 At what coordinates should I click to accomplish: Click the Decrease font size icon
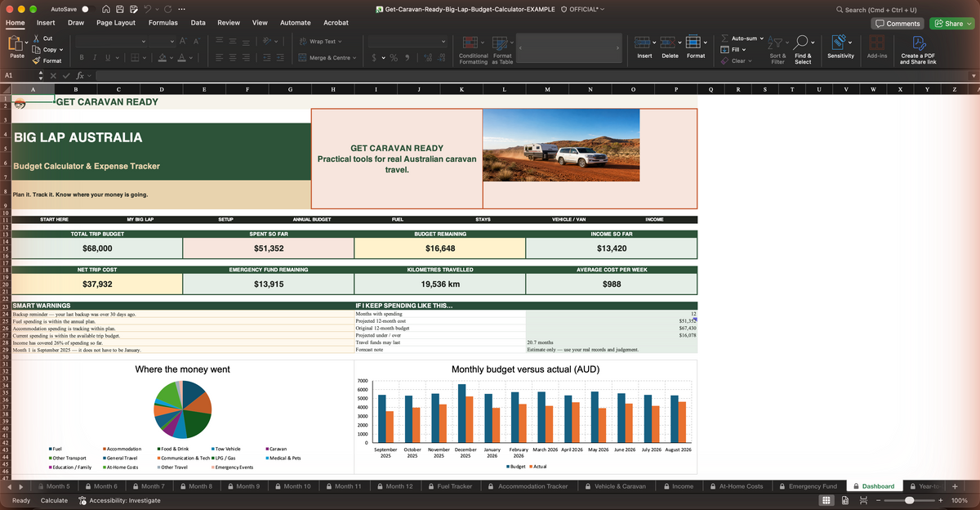(x=198, y=41)
